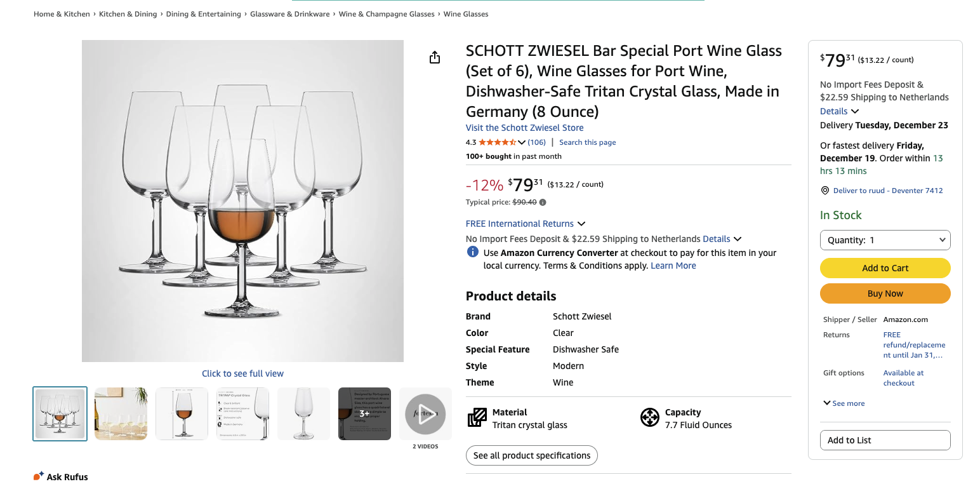Expand FREE International Returns chevron
The height and width of the screenshot is (484, 980).
(581, 224)
